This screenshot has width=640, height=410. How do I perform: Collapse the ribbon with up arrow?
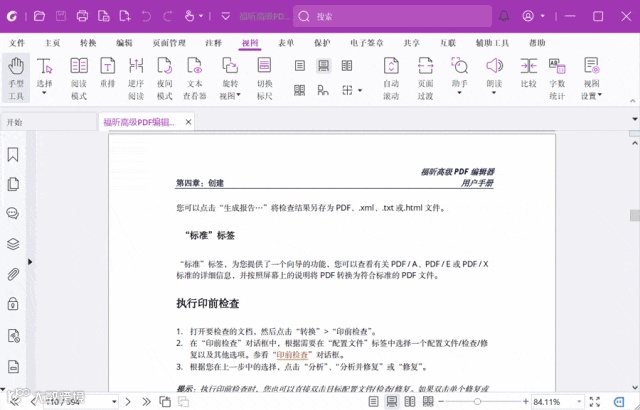click(633, 100)
